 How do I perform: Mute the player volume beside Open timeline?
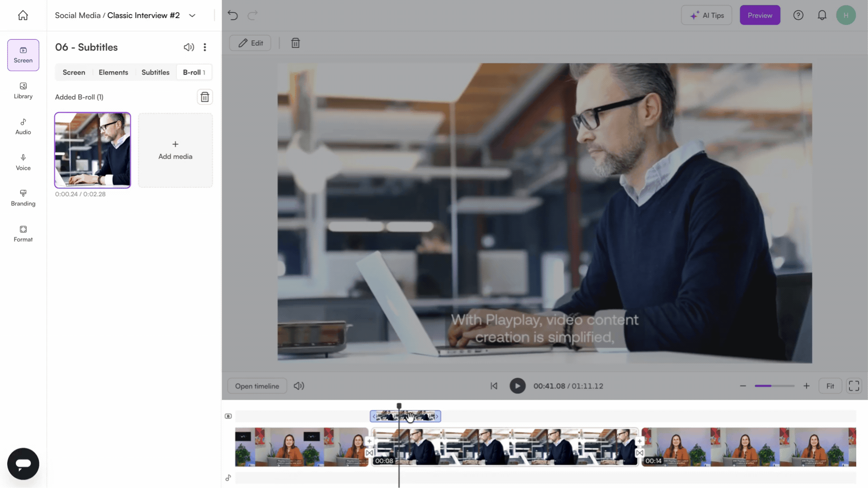pyautogui.click(x=299, y=386)
